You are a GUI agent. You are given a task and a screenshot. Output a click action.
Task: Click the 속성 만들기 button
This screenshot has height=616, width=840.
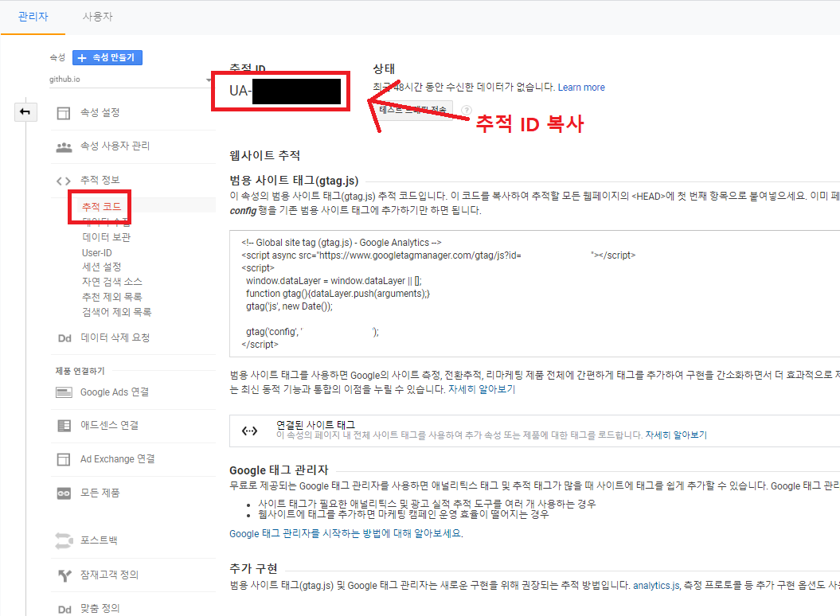click(107, 57)
